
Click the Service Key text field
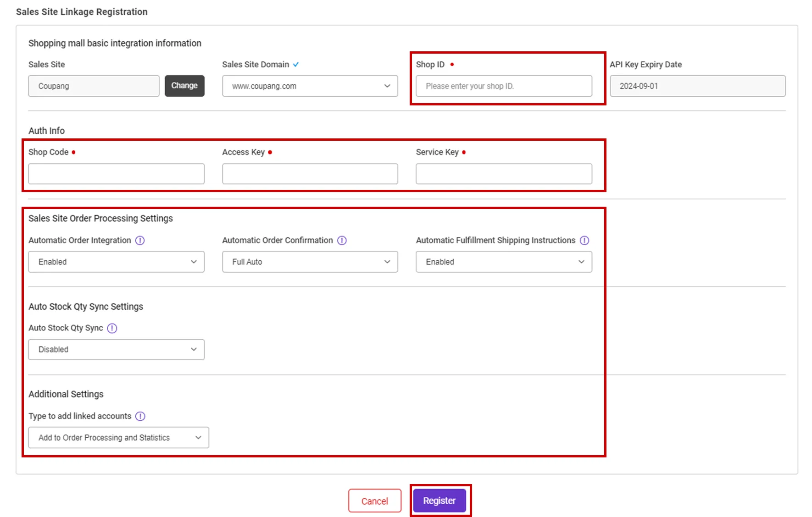coord(504,174)
